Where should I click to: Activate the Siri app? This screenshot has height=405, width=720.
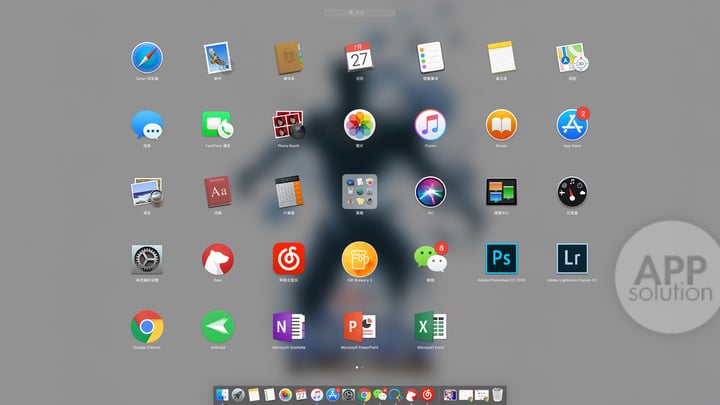click(430, 192)
